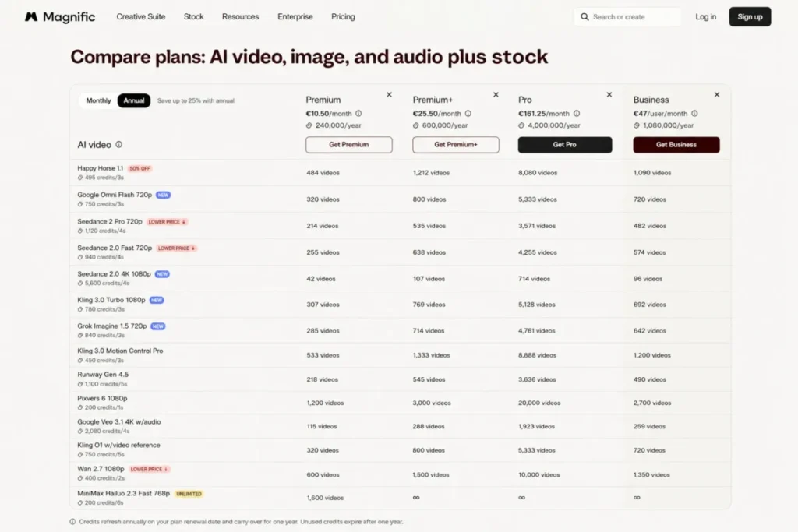Click the info icon beside €25.50/month
The width and height of the screenshot is (798, 532).
(468, 114)
